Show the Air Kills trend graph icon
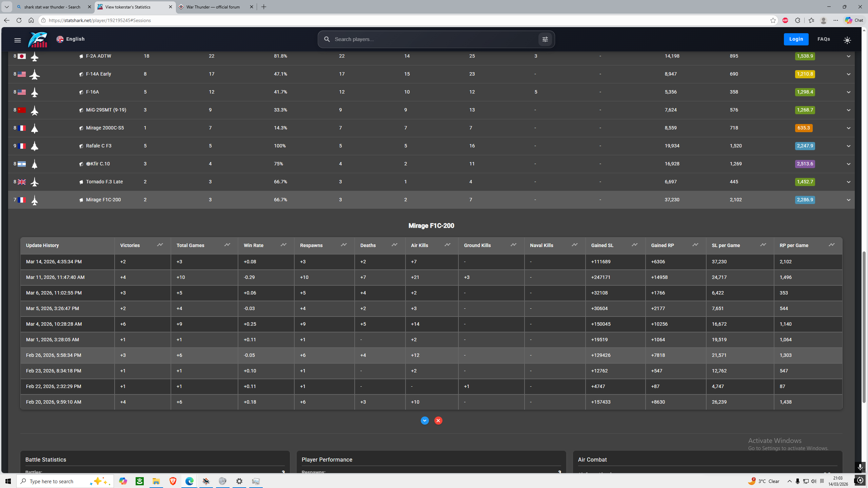 [x=447, y=245]
